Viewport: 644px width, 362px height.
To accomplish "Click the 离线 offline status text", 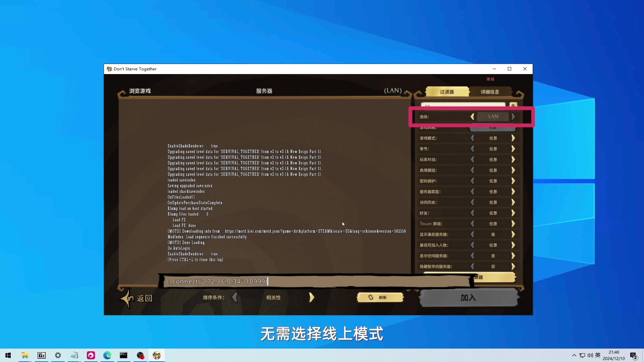I will pyautogui.click(x=490, y=79).
